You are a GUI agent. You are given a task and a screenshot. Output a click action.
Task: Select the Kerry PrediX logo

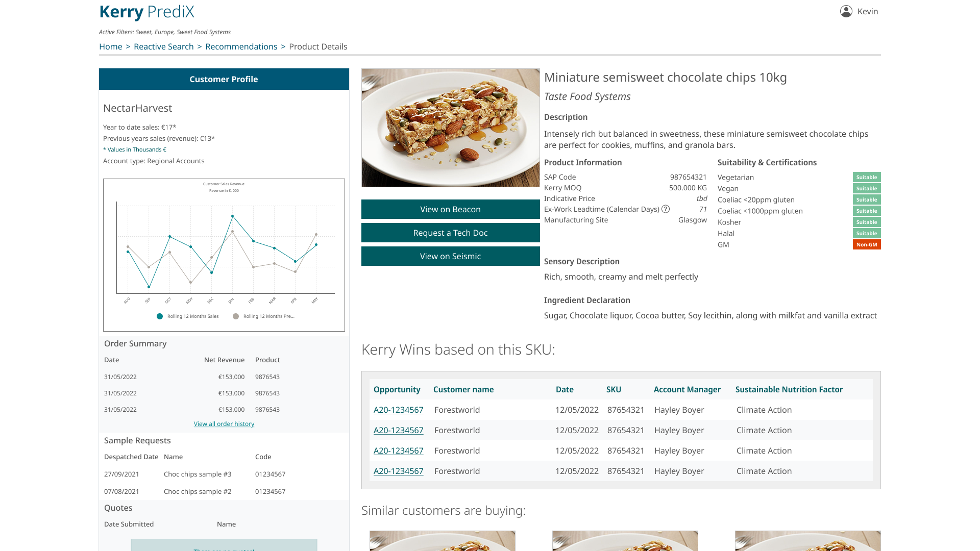[x=146, y=12]
